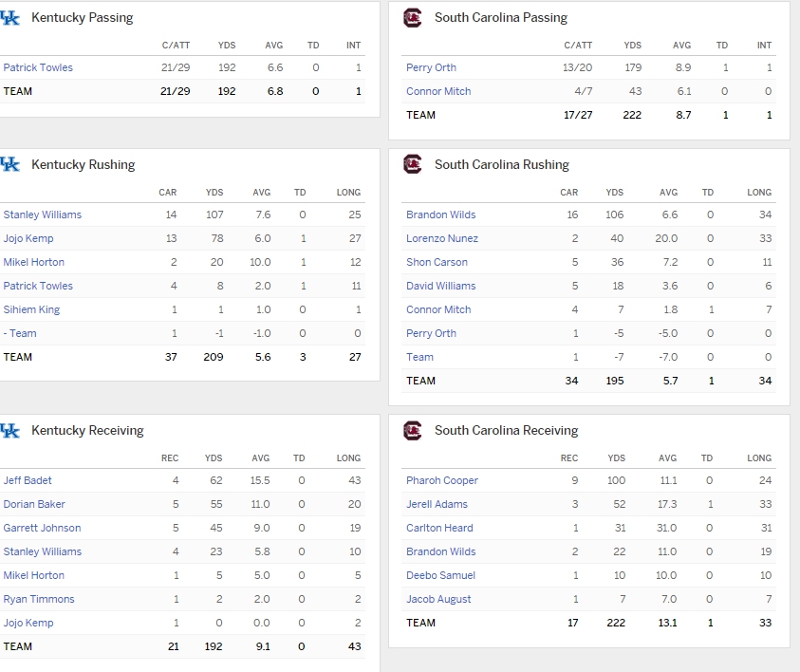
Task: Open Shon Carson player page
Action: click(437, 262)
